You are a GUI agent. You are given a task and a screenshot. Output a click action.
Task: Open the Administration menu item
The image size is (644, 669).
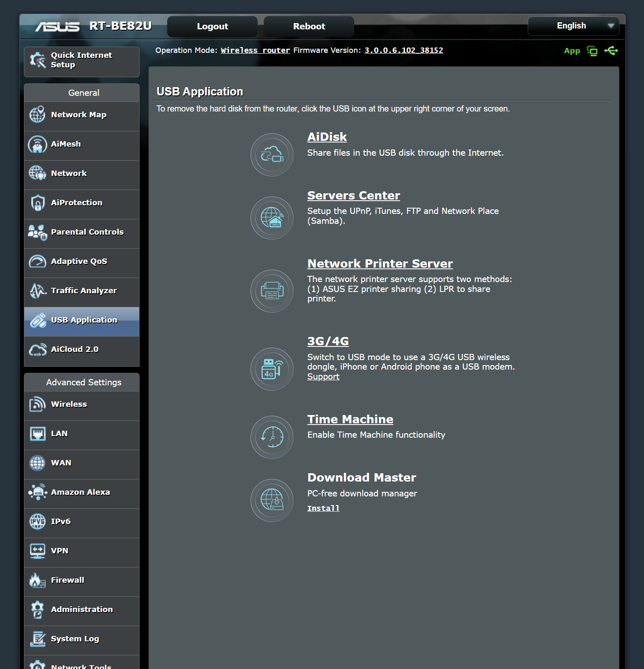(x=82, y=611)
